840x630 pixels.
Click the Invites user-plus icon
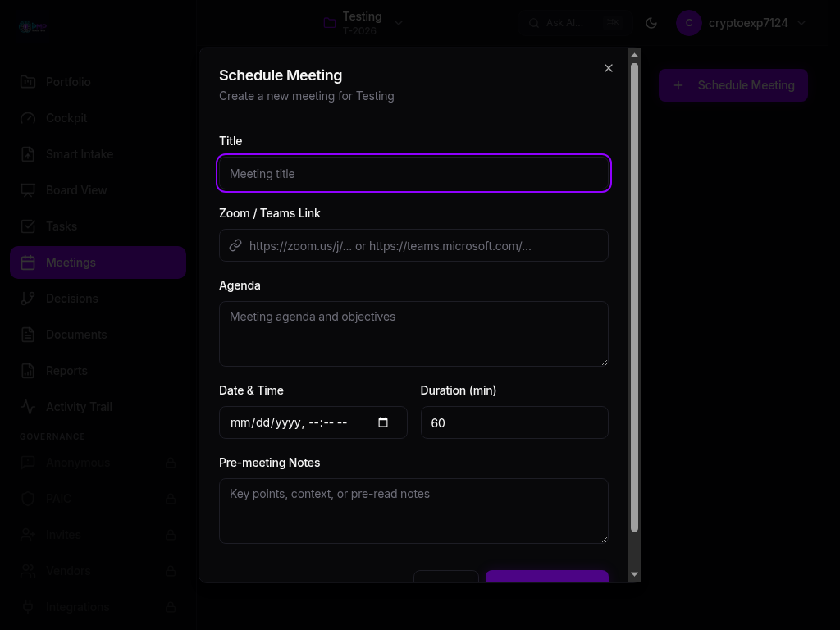click(x=28, y=535)
